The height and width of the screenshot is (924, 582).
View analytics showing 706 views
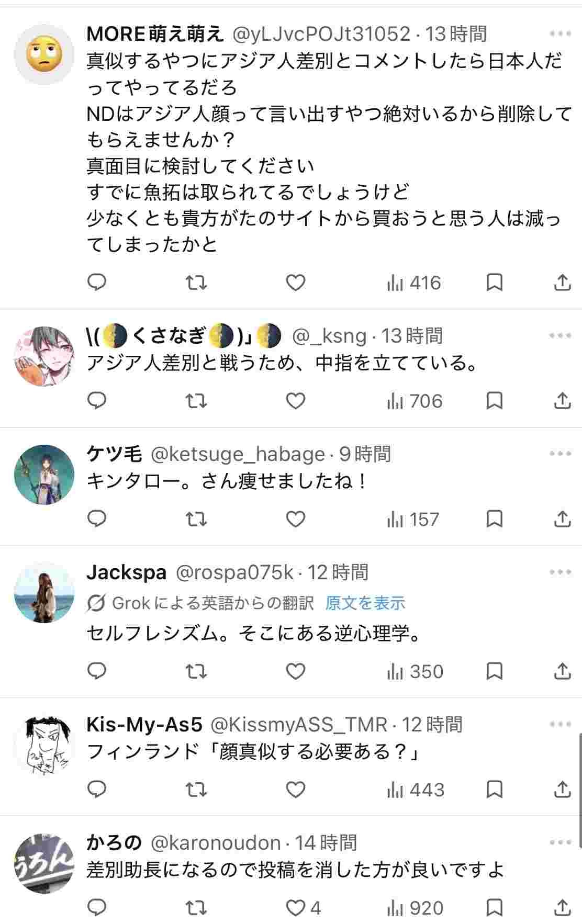(415, 401)
